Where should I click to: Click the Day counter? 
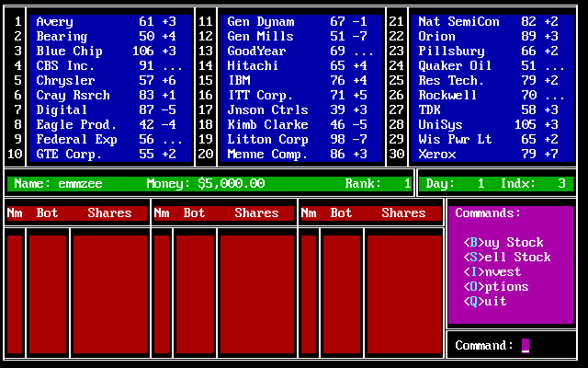click(456, 184)
